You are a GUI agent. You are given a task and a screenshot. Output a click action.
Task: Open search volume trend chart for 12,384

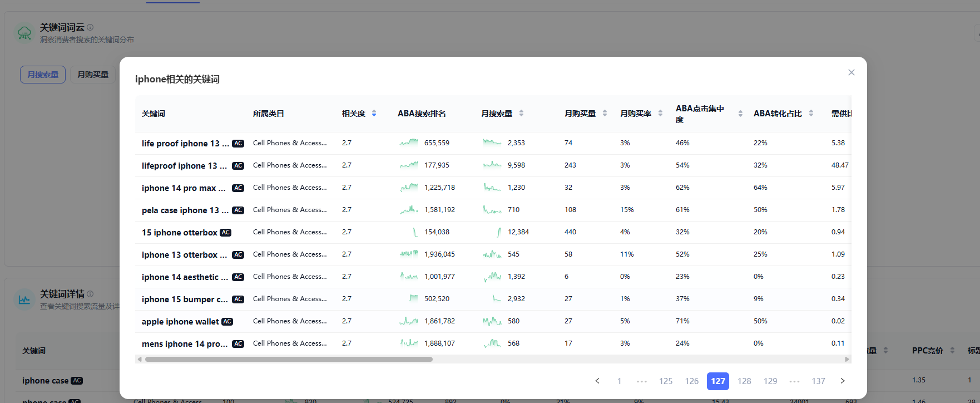[x=499, y=232]
